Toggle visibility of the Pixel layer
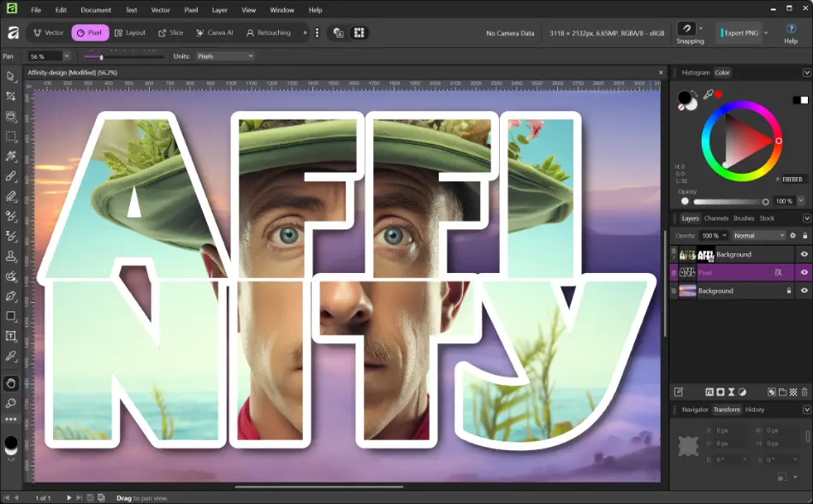Viewport: 813px width, 504px height. pos(804,272)
